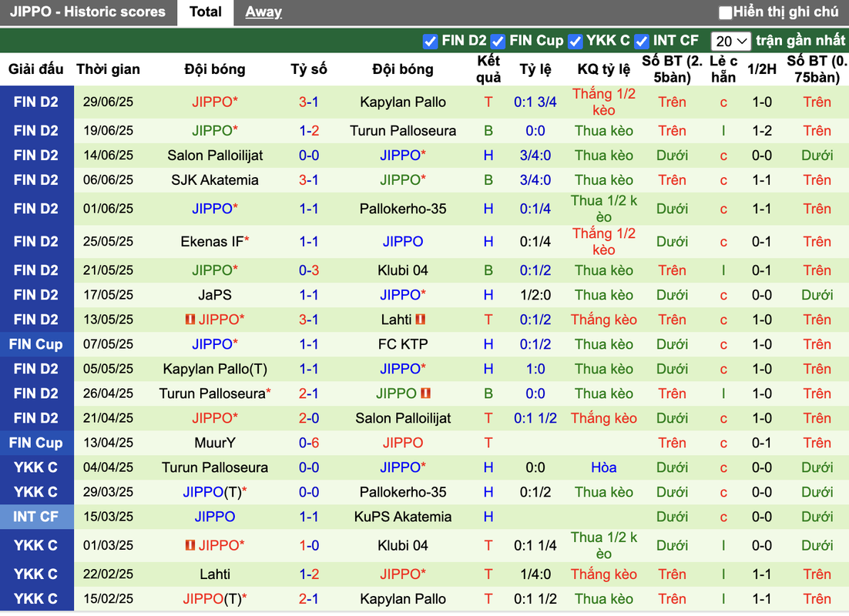Click red card icon beside Lahti on 13/05/25

(421, 320)
